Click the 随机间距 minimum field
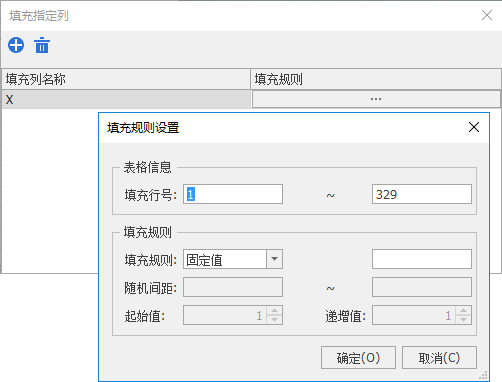This screenshot has height=382, width=502. pos(233,287)
